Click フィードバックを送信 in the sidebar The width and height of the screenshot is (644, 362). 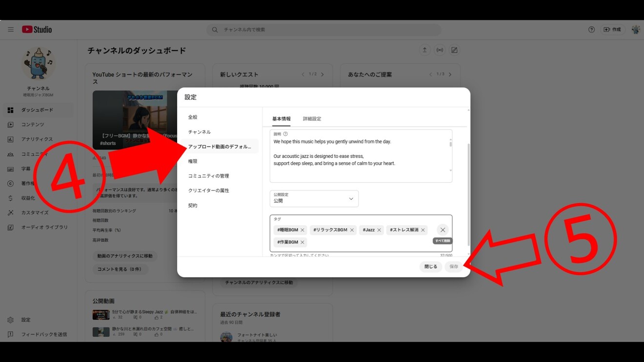tap(38, 334)
